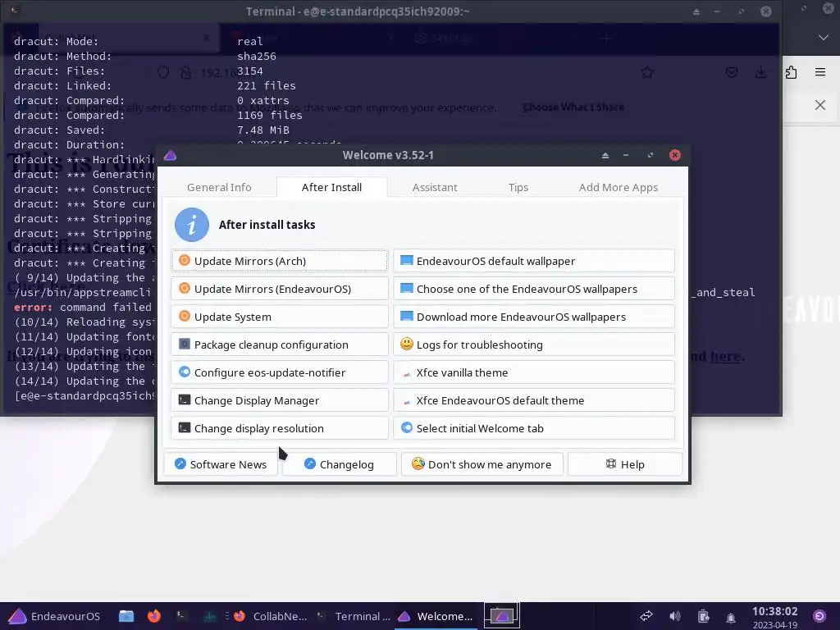Bookmark the page with the Firefox star icon
840x630 pixels.
click(647, 72)
